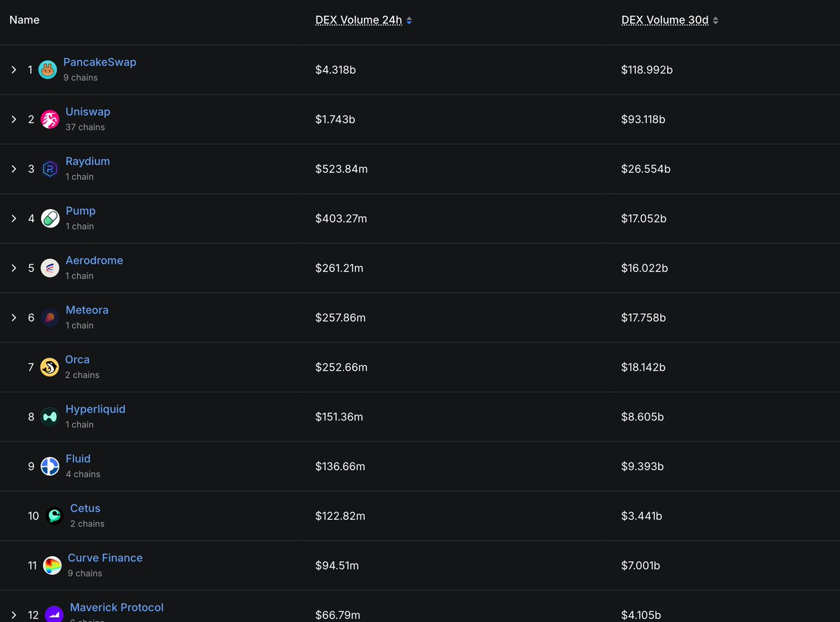This screenshot has height=622, width=840.
Task: Click the sort arrows beside DEX Volume 30d
Action: point(715,21)
